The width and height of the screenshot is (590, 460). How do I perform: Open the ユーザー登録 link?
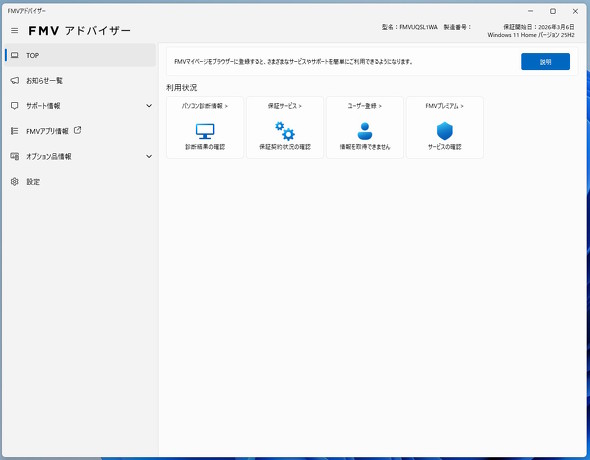[365, 106]
